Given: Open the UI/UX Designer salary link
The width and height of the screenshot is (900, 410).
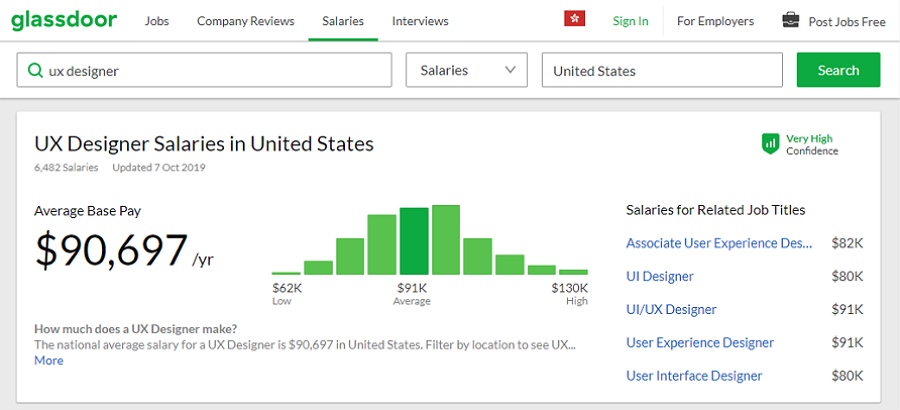Looking at the screenshot, I should [671, 310].
